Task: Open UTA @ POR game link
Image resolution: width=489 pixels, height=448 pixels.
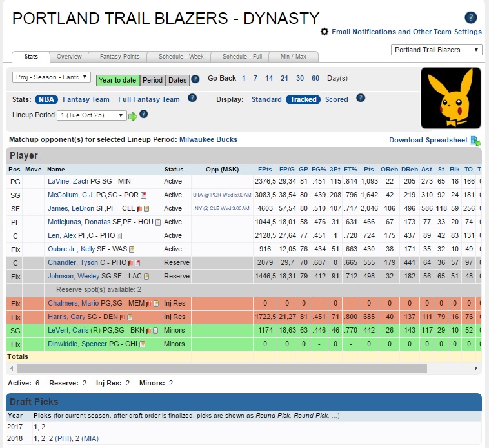Action: (222, 195)
